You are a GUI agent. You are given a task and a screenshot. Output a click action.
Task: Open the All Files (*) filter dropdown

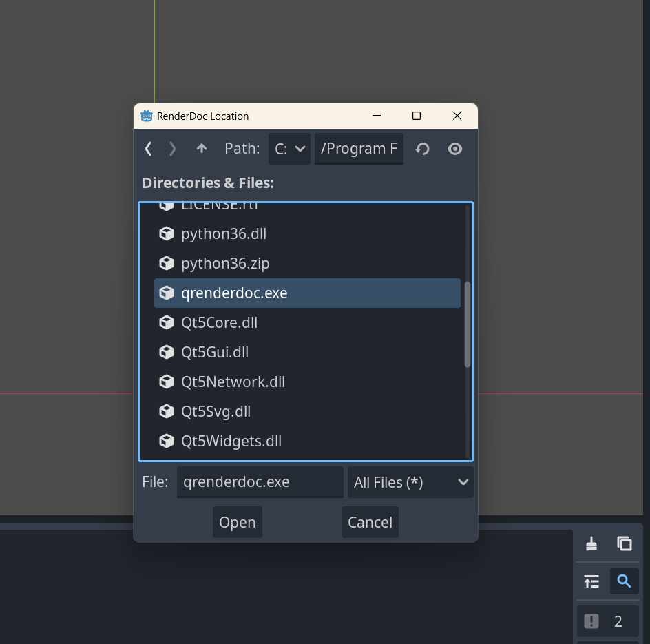point(410,482)
